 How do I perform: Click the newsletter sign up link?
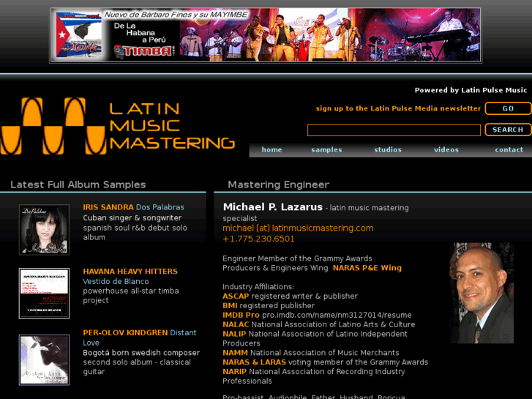(x=398, y=108)
